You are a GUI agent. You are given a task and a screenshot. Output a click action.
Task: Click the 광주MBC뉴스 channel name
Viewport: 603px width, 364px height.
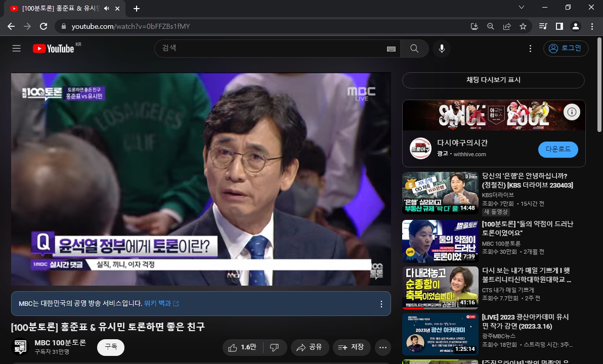499,336
